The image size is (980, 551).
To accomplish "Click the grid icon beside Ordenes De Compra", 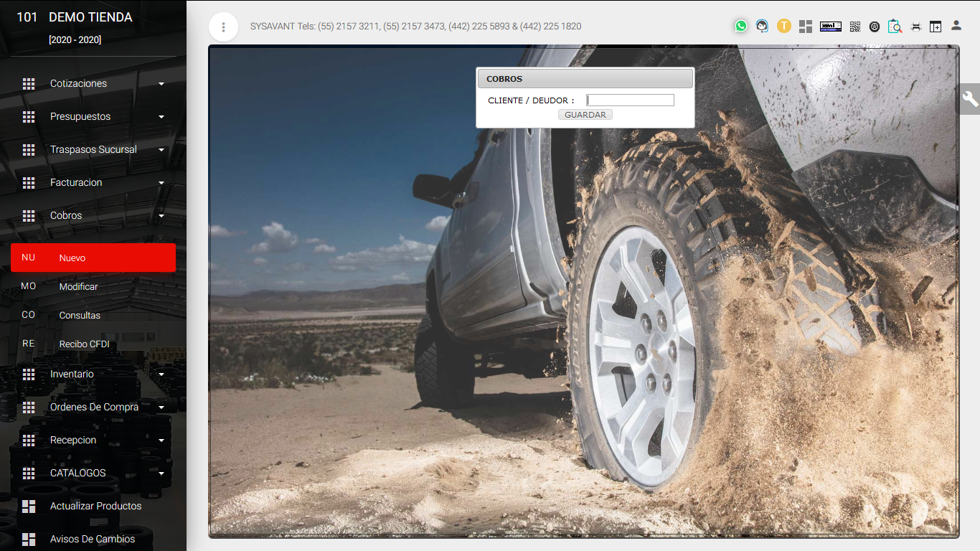I will [29, 408].
